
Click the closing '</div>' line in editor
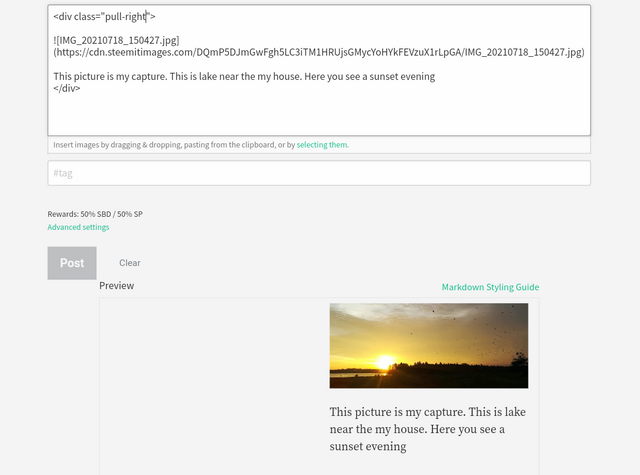tap(67, 88)
